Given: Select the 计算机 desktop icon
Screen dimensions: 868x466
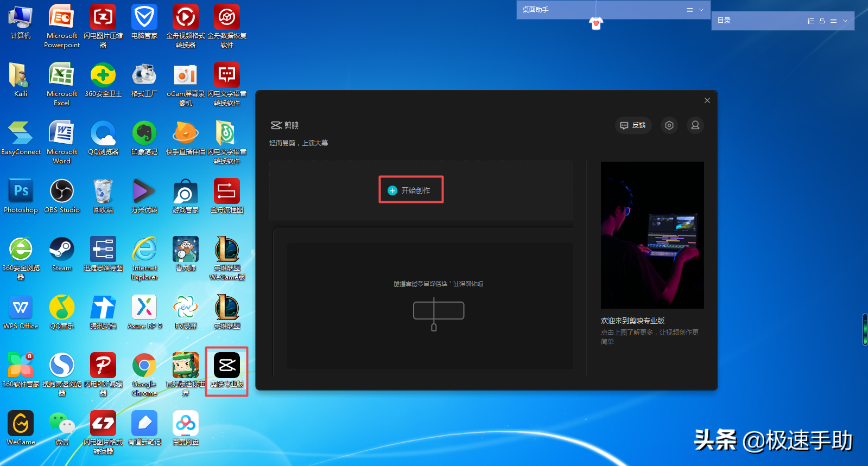Looking at the screenshot, I should (21, 22).
